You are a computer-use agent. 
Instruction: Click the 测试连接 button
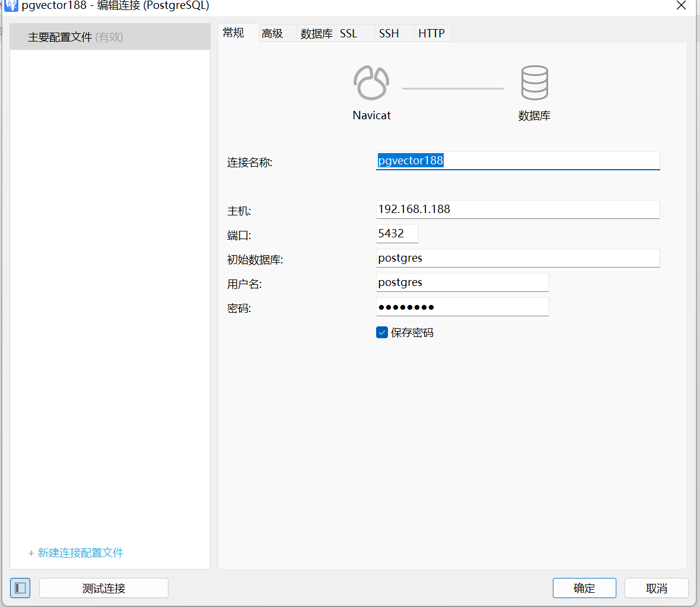tap(104, 588)
